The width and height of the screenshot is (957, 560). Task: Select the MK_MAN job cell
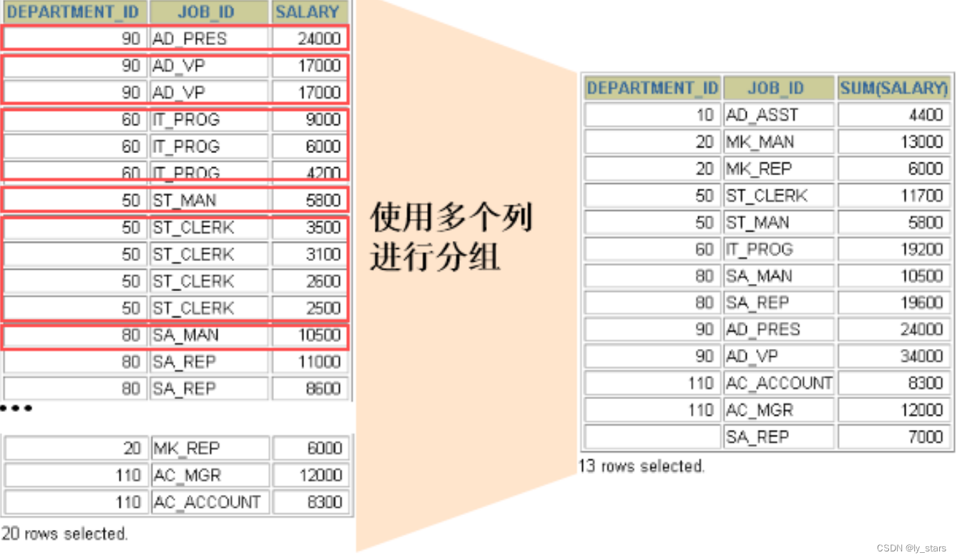tap(778, 142)
